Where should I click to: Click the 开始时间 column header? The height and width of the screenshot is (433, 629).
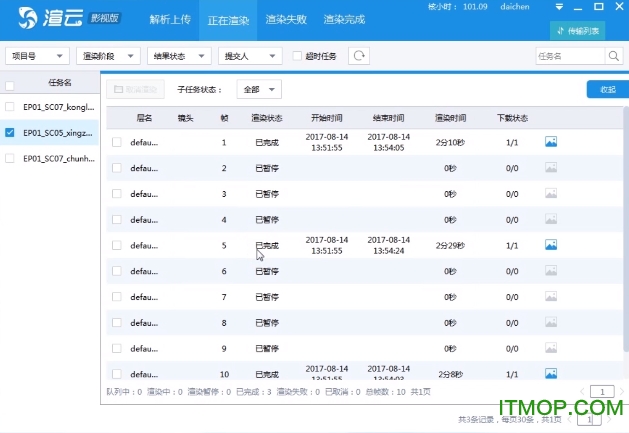327,118
